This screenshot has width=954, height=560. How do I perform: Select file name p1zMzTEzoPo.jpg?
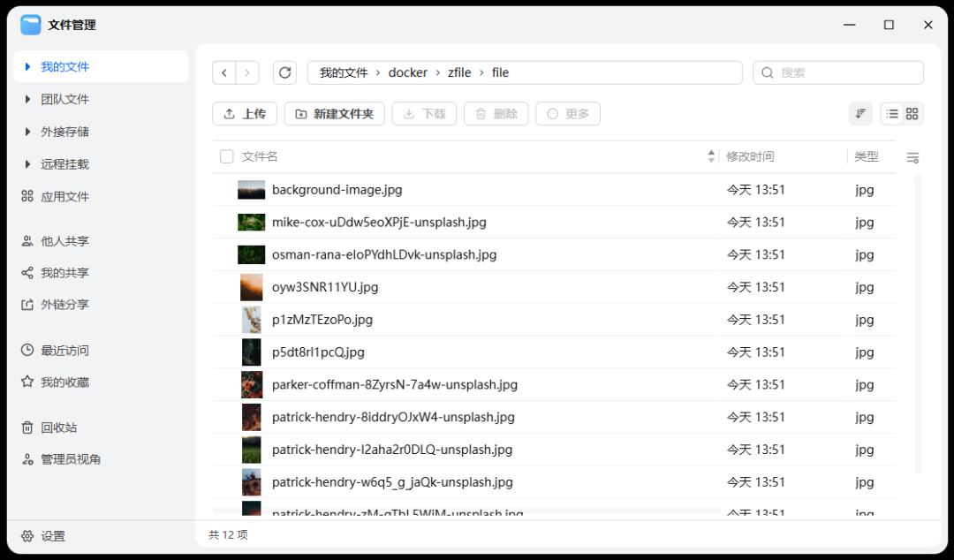tap(322, 320)
